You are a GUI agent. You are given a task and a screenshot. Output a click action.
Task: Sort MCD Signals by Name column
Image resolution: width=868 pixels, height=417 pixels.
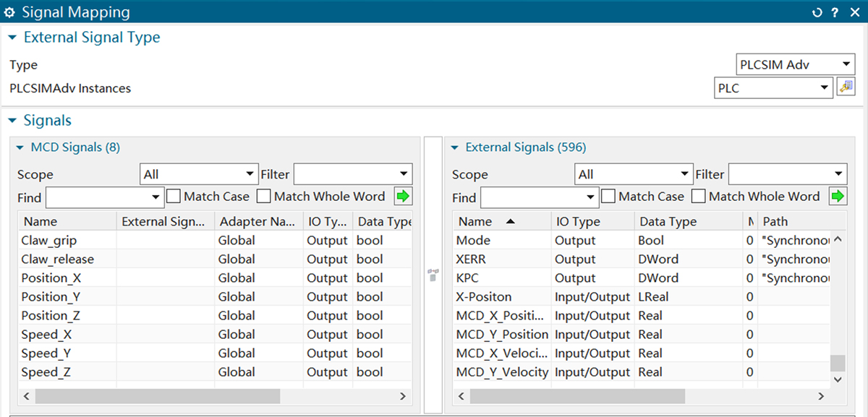(67, 221)
